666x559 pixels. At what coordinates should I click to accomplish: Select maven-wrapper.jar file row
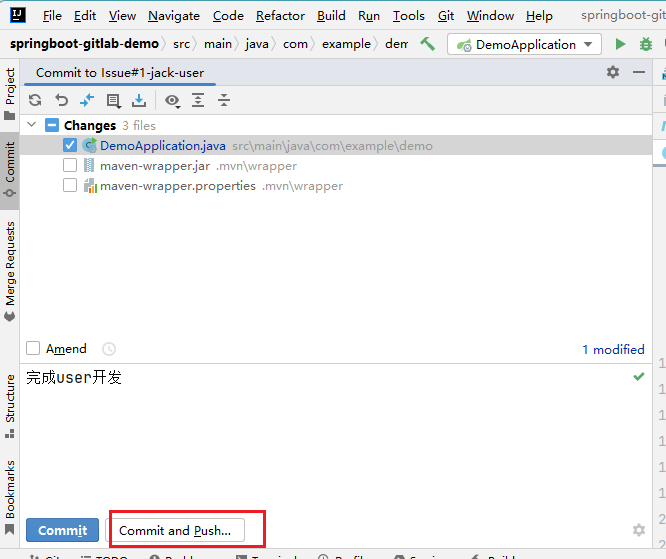coord(336,166)
